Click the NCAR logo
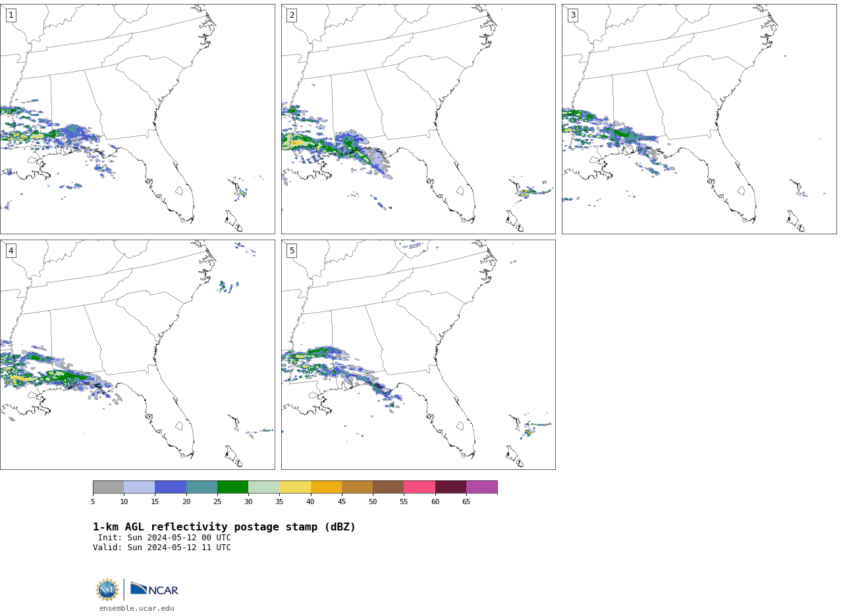 coord(154,589)
